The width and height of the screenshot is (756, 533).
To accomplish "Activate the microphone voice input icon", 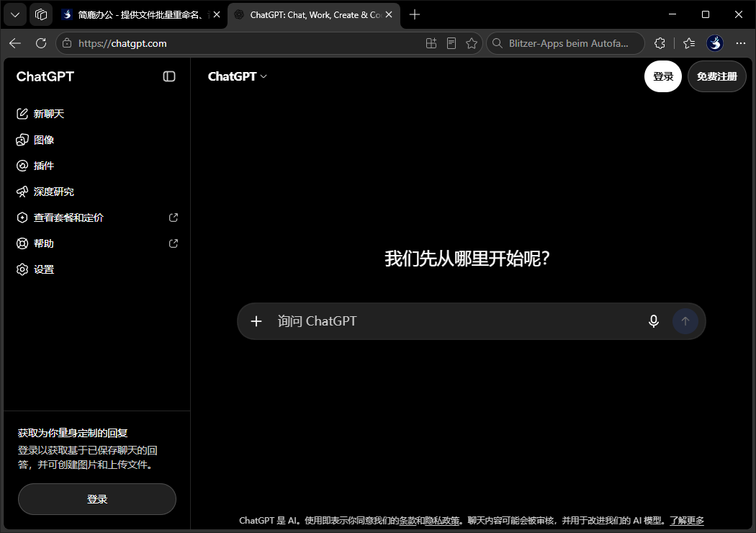I will pos(654,321).
